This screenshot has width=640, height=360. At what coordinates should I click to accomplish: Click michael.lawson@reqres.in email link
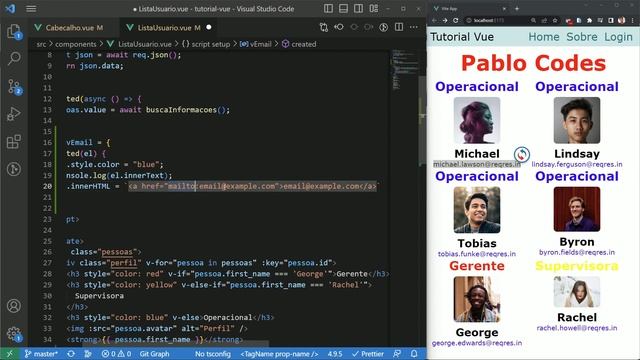(477, 164)
